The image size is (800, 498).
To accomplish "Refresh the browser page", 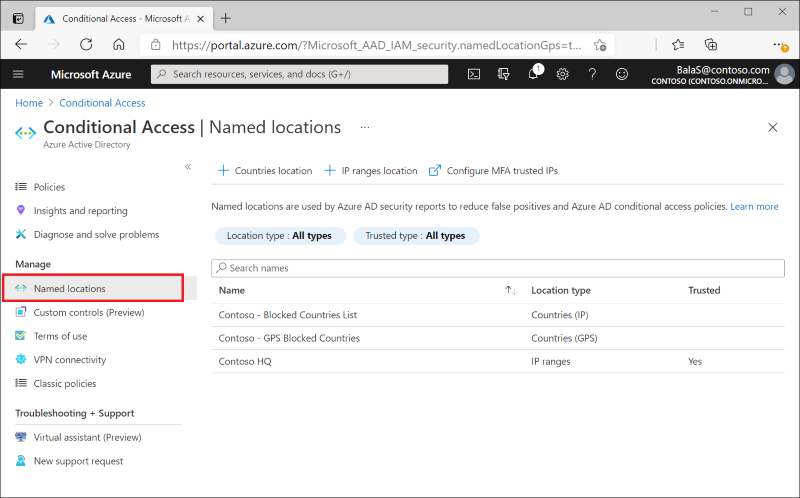I will 86,45.
